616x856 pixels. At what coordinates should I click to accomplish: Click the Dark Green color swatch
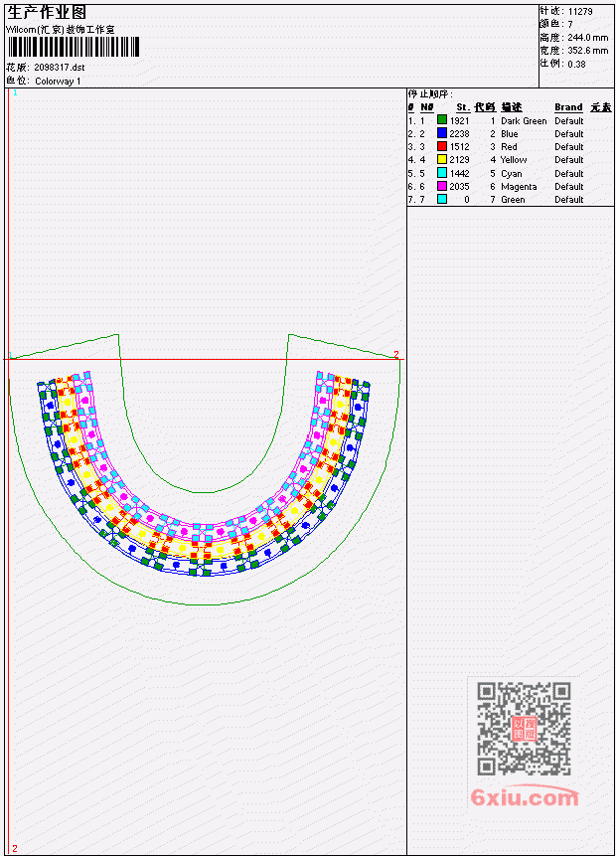coord(442,120)
